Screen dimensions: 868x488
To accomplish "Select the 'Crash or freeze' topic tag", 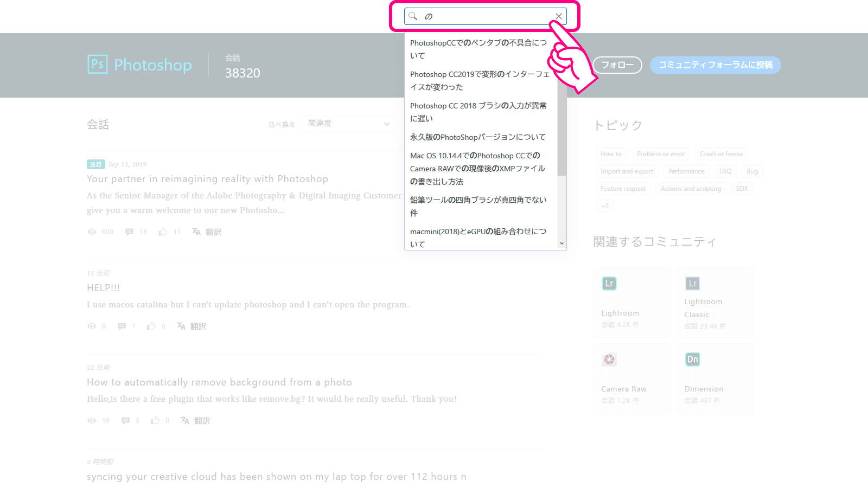I will pyautogui.click(x=721, y=154).
